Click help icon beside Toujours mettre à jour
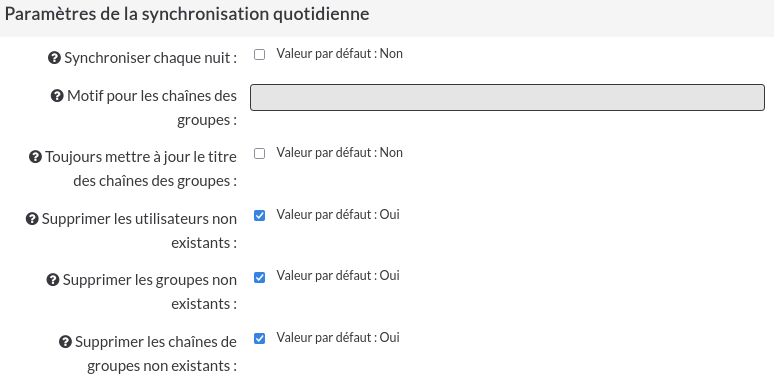This screenshot has height=382, width=774. pos(36,157)
